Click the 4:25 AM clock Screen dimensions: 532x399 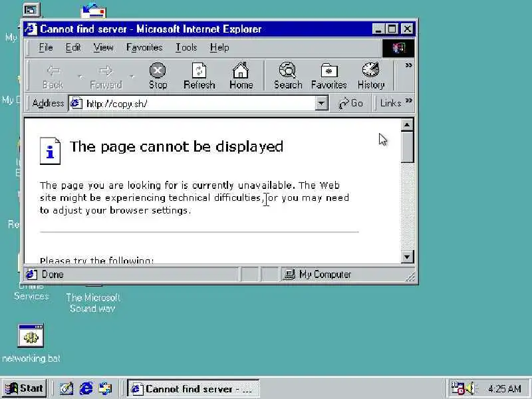tap(504, 388)
